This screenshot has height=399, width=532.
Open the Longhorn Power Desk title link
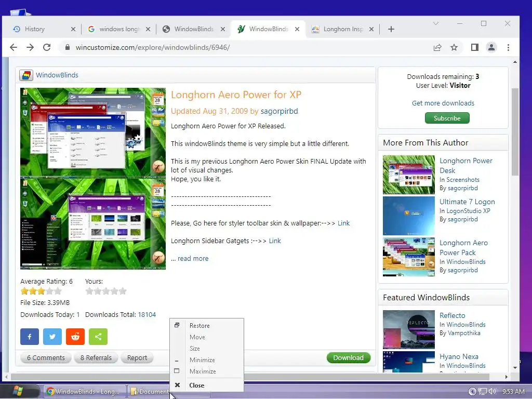point(466,166)
